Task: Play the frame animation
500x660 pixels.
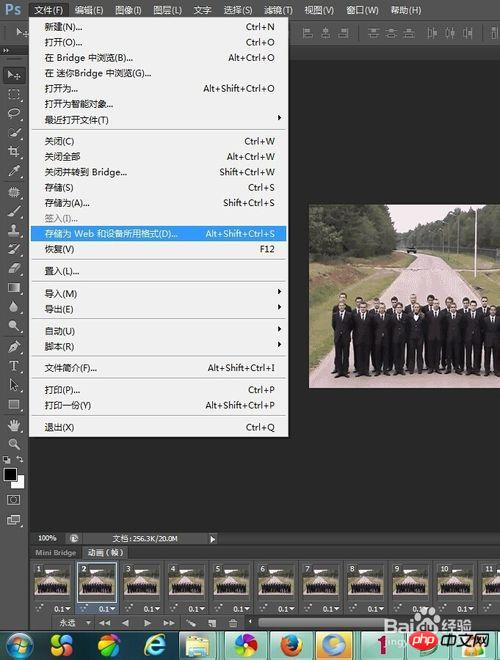Action: click(147, 623)
